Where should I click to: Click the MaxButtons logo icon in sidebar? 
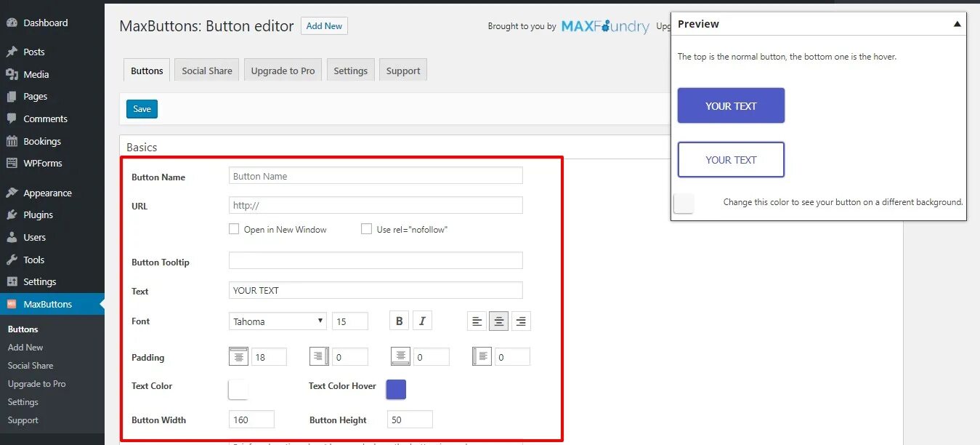click(12, 304)
